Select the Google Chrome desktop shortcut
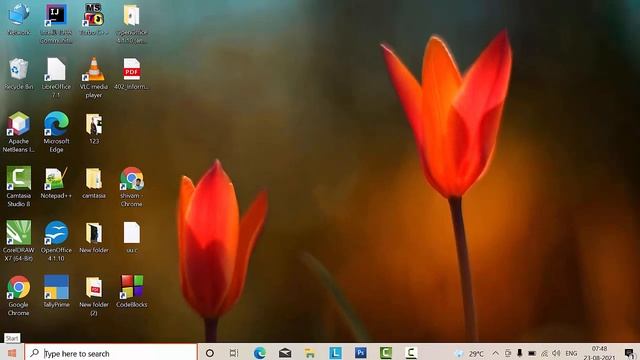 (18, 296)
